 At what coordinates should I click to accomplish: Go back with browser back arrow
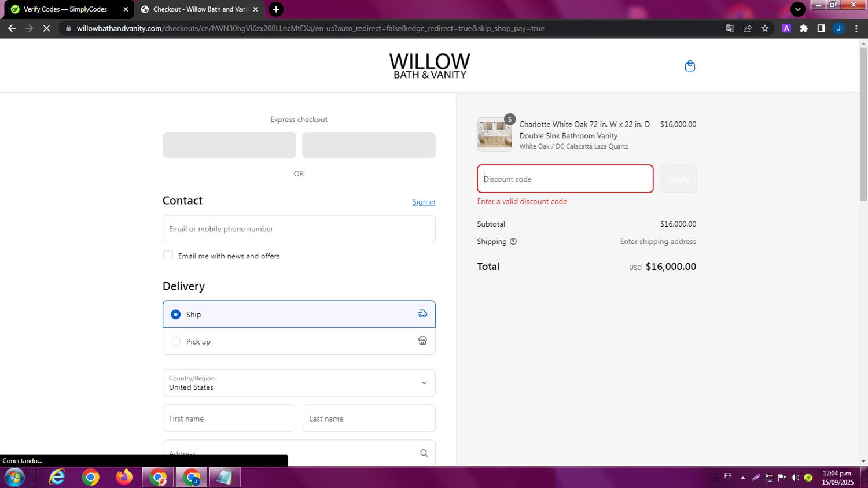point(12,28)
